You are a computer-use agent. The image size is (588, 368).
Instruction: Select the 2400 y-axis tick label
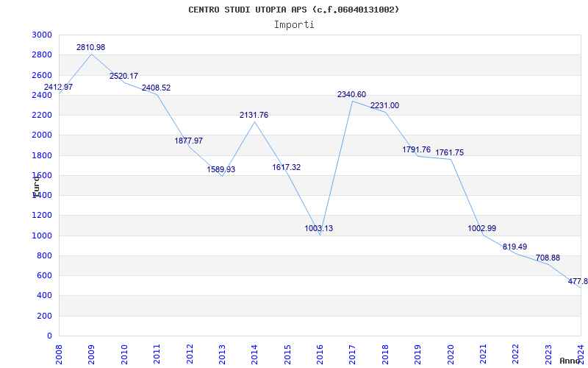(42, 96)
